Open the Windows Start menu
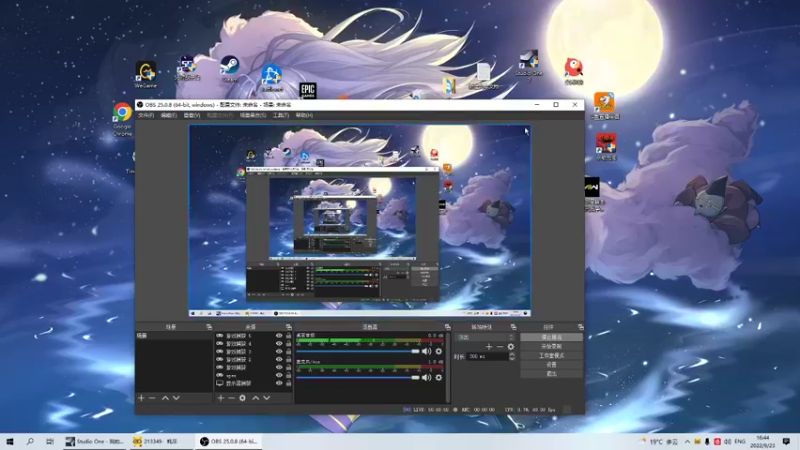Viewport: 800px width, 450px height. 10,442
